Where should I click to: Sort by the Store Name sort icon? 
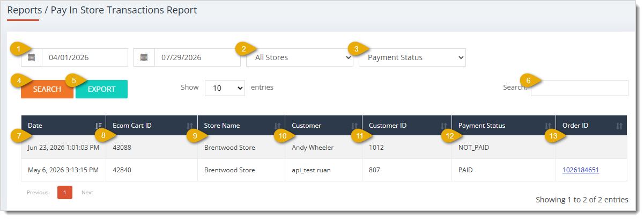(x=277, y=126)
